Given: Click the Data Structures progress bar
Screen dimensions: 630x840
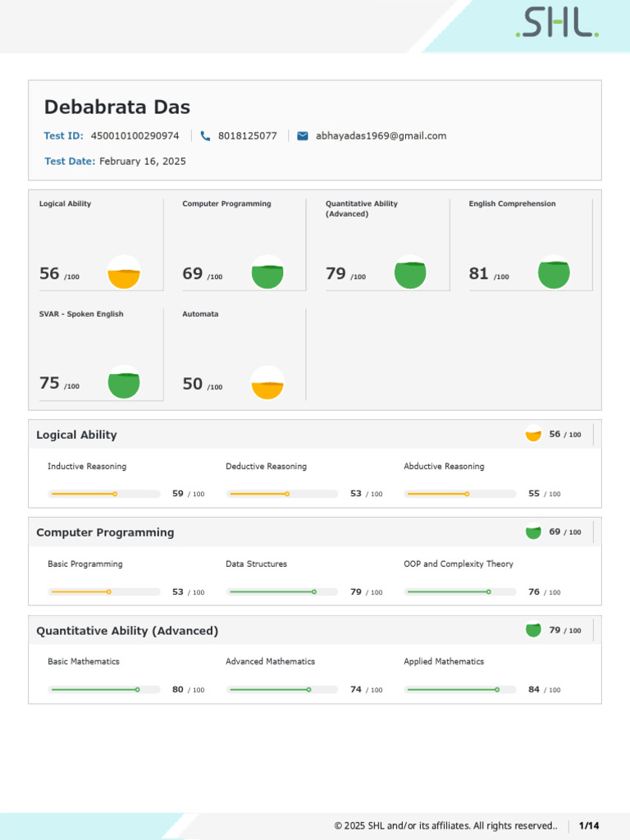Looking at the screenshot, I should tap(282, 591).
